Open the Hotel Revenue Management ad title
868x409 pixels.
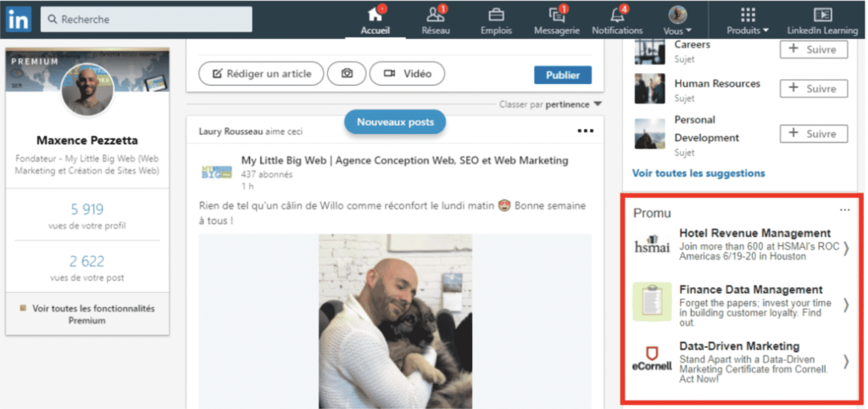point(755,233)
